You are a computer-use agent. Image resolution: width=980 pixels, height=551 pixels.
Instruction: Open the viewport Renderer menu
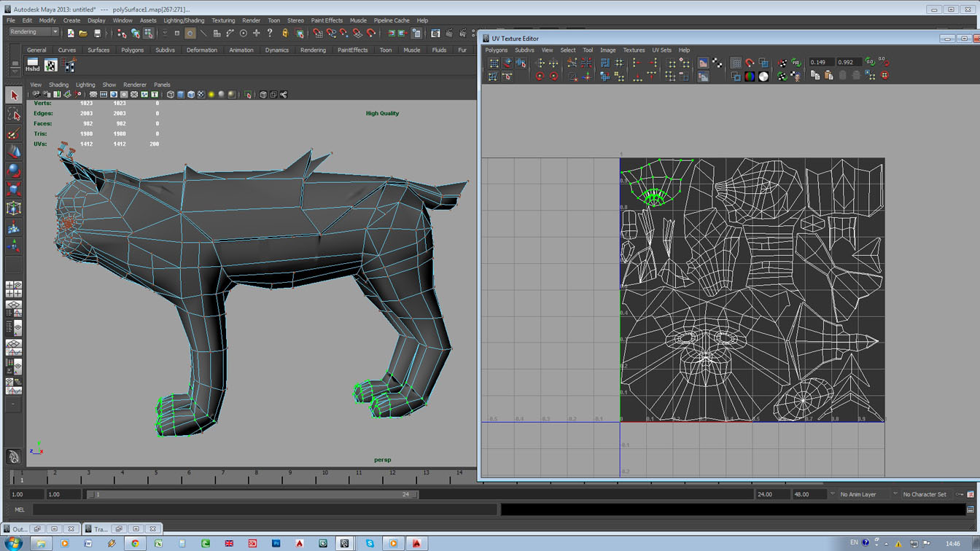point(135,85)
